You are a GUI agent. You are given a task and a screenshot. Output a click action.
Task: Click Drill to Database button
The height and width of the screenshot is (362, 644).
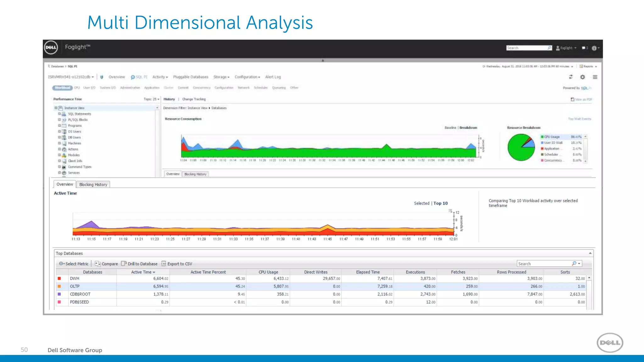click(139, 264)
